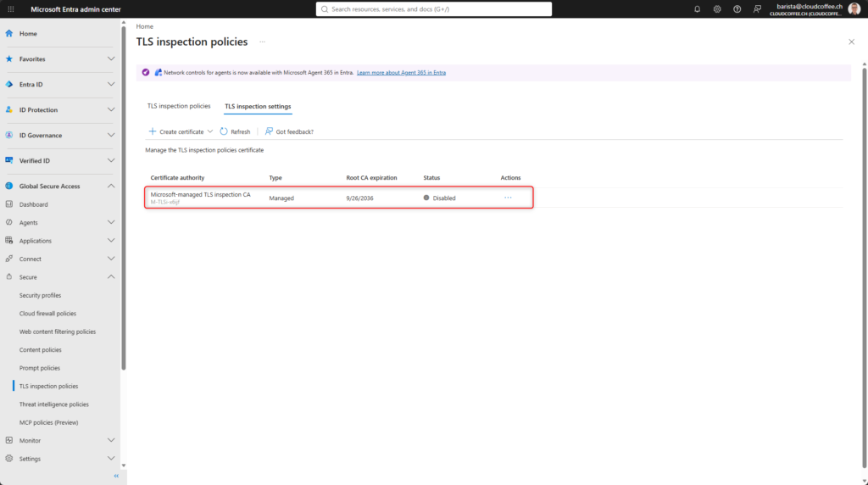The height and width of the screenshot is (485, 868).
Task: Click the feedback icon in top bar
Action: point(757,8)
